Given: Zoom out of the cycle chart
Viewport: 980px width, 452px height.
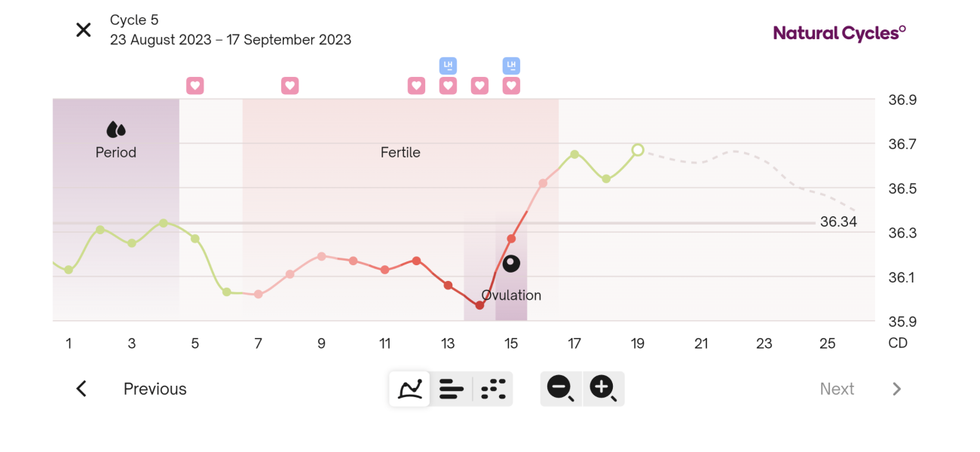Looking at the screenshot, I should [x=560, y=389].
